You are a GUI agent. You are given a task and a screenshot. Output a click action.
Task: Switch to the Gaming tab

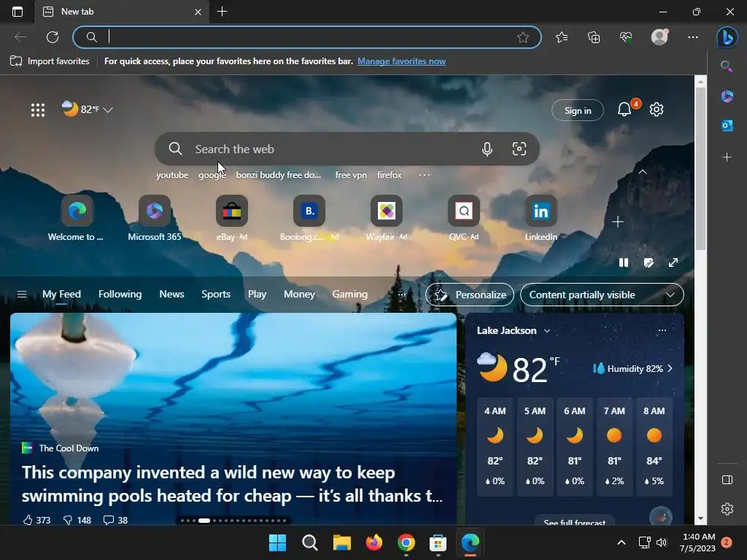pos(349,295)
